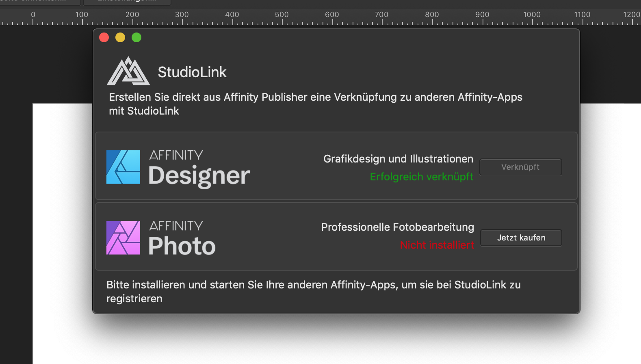Click the StudioLink logo icon
641x364 pixels.
[x=128, y=71]
